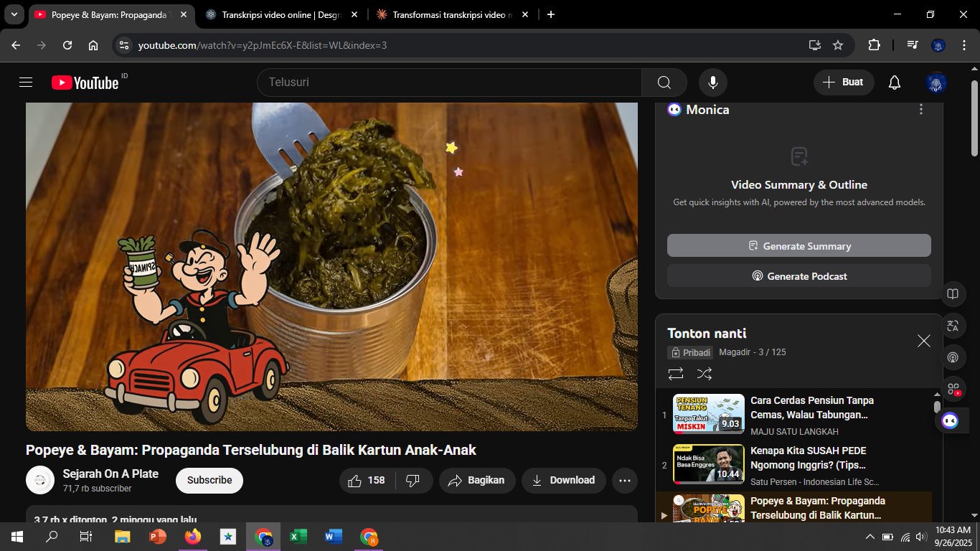Open the YouTube hamburger guide menu
Image resolution: width=980 pixels, height=551 pixels.
(x=26, y=83)
